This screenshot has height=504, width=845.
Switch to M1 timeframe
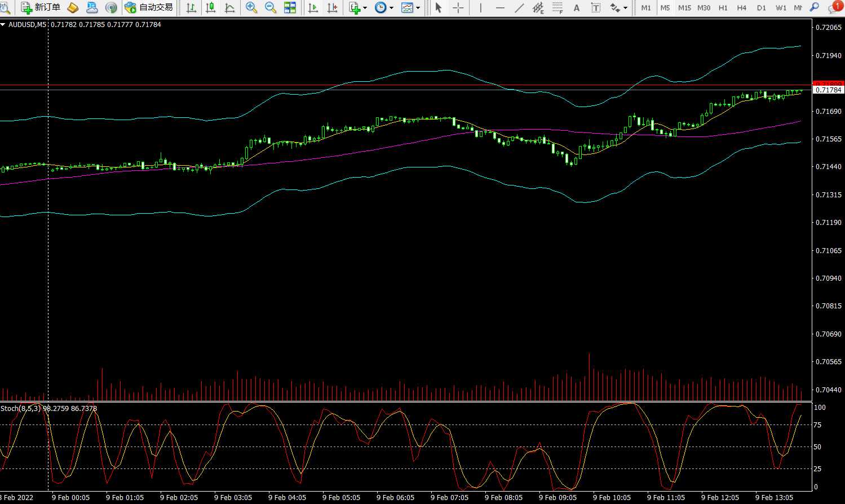646,8
